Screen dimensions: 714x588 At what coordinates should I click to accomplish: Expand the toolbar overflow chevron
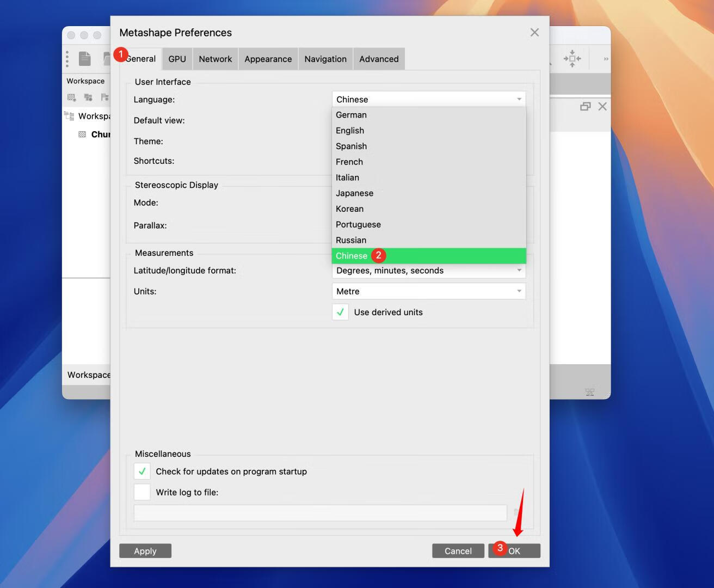606,59
